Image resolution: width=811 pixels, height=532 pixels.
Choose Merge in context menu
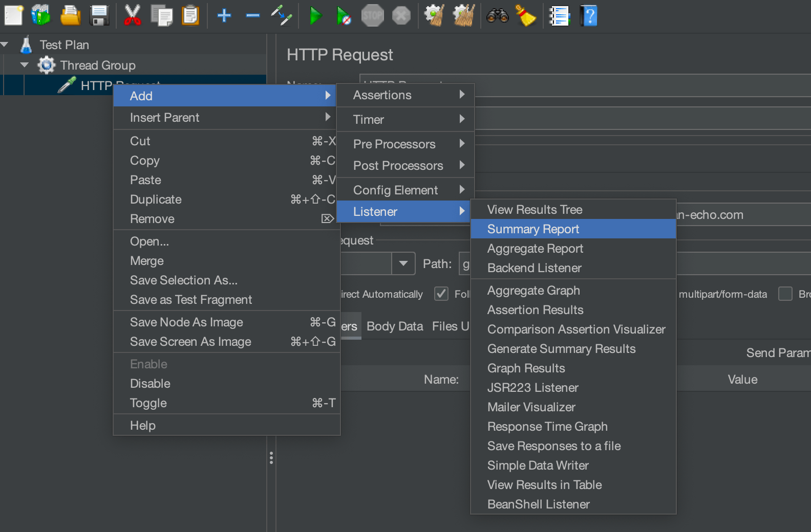(227, 261)
